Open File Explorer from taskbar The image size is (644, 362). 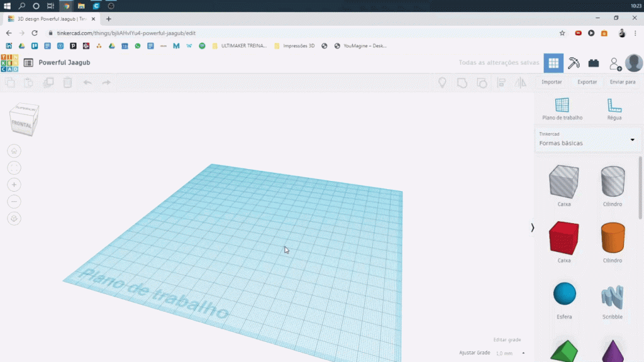click(x=81, y=6)
